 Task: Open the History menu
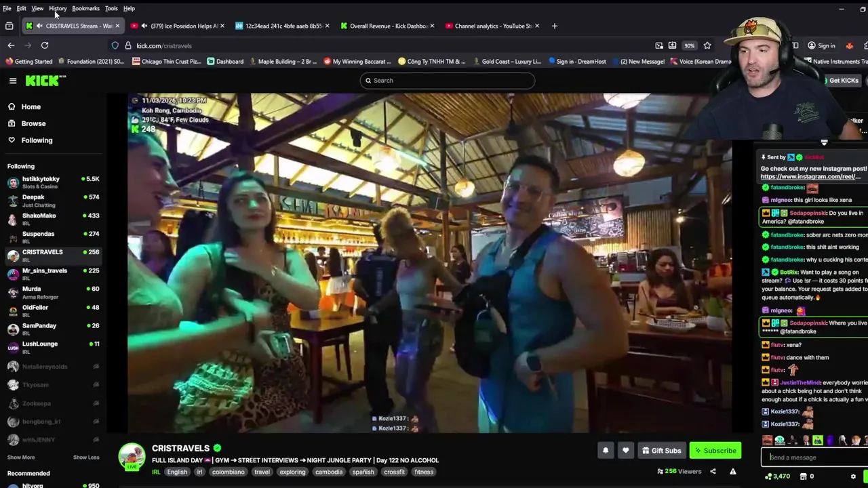58,8
